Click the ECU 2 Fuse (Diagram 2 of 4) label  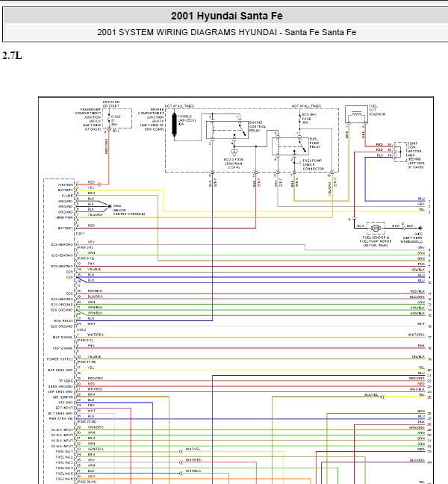[234, 164]
